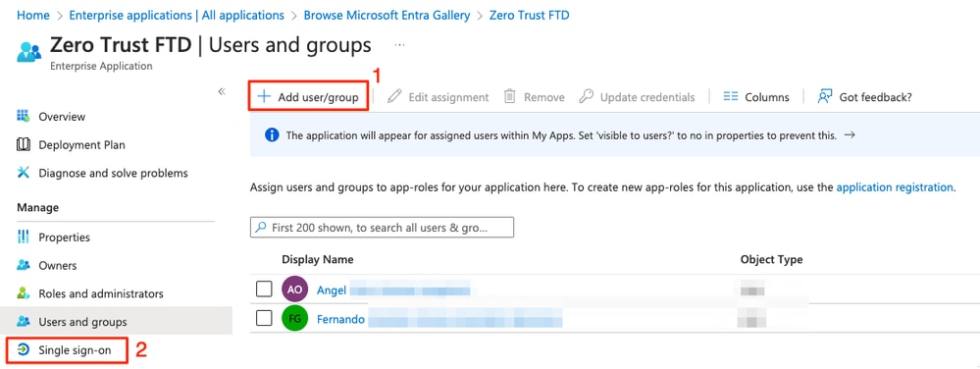Screen dimensions: 980x369
Task: Open Enterprise applications | All applications breadcrumb
Action: pyautogui.click(x=177, y=15)
